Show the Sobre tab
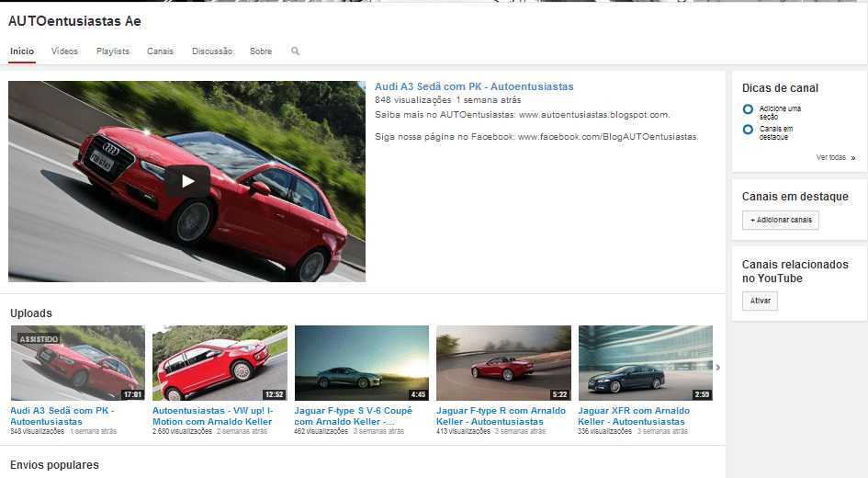Image resolution: width=868 pixels, height=478 pixels. [x=261, y=51]
